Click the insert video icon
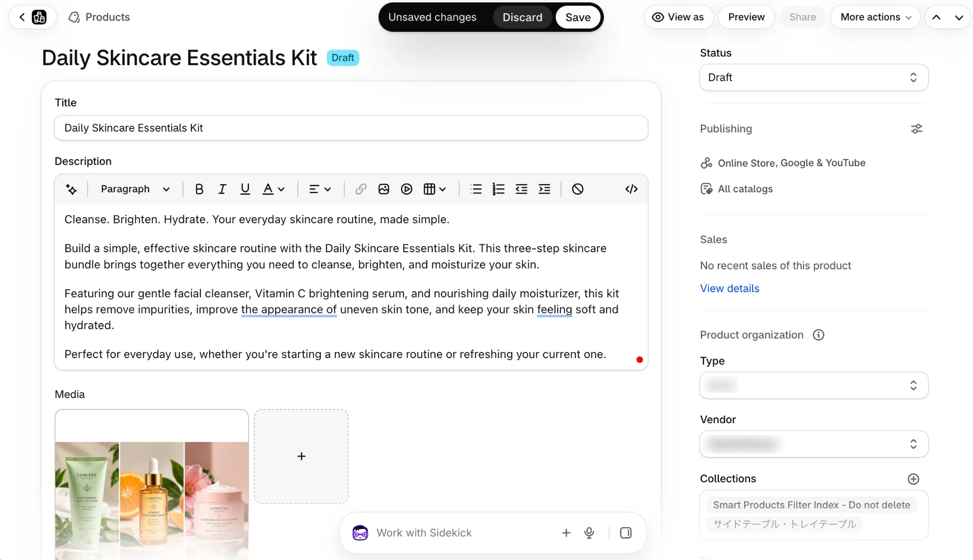Viewport: 973px width, 560px height. pyautogui.click(x=406, y=189)
